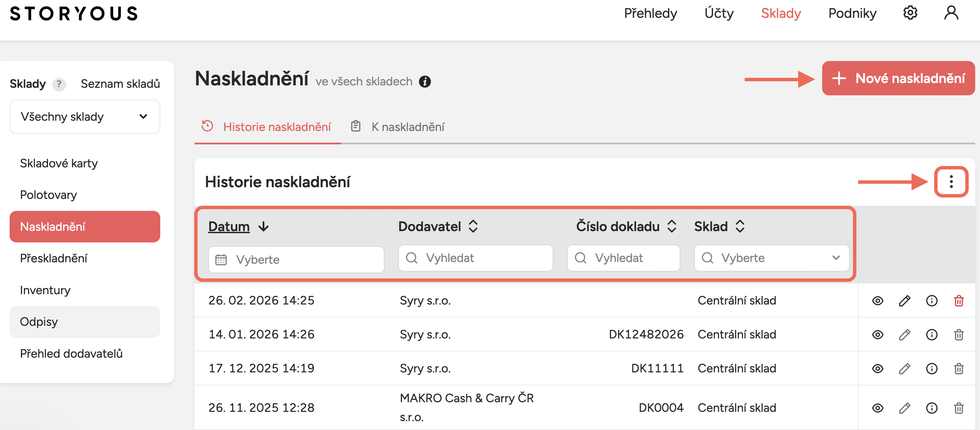Open the Seznam skladů link
980x430 pixels.
120,84
